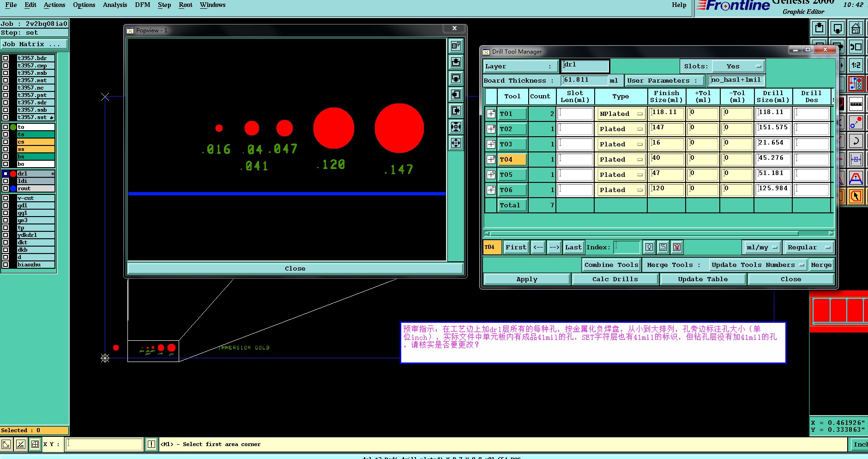The image size is (868, 459).
Task: Open the ml/my units dropdown
Action: click(761, 247)
